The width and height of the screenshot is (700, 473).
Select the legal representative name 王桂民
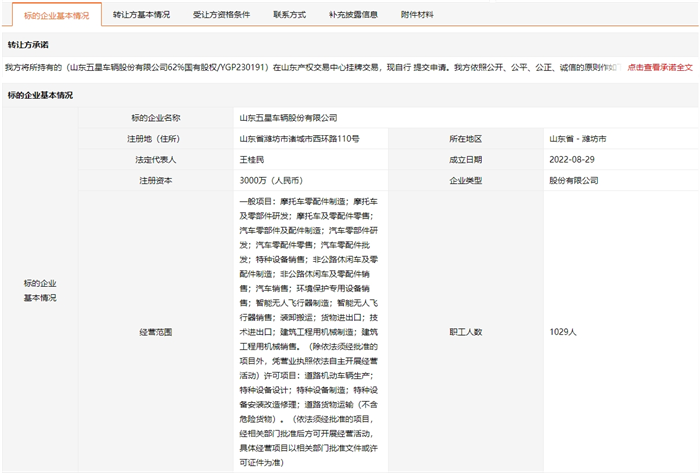tap(252, 160)
